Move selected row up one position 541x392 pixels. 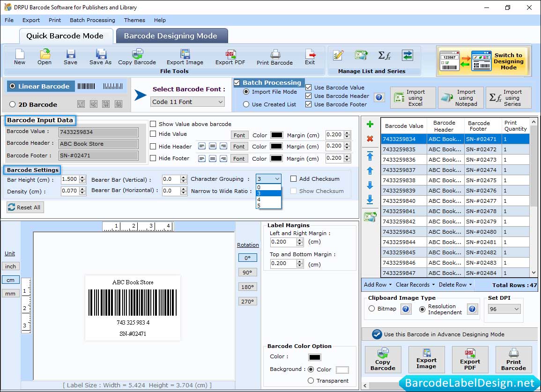tap(370, 171)
